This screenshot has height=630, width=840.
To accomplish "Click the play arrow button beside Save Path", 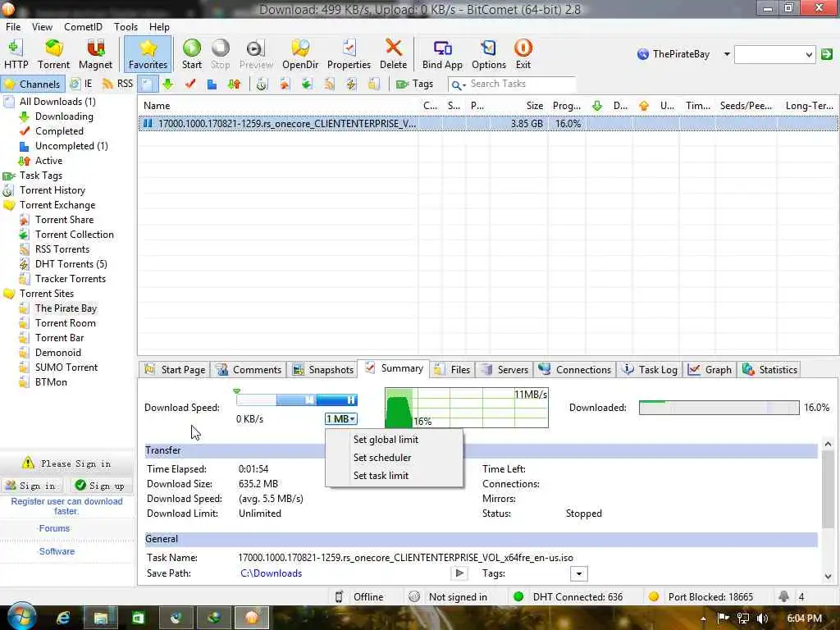I will [459, 573].
